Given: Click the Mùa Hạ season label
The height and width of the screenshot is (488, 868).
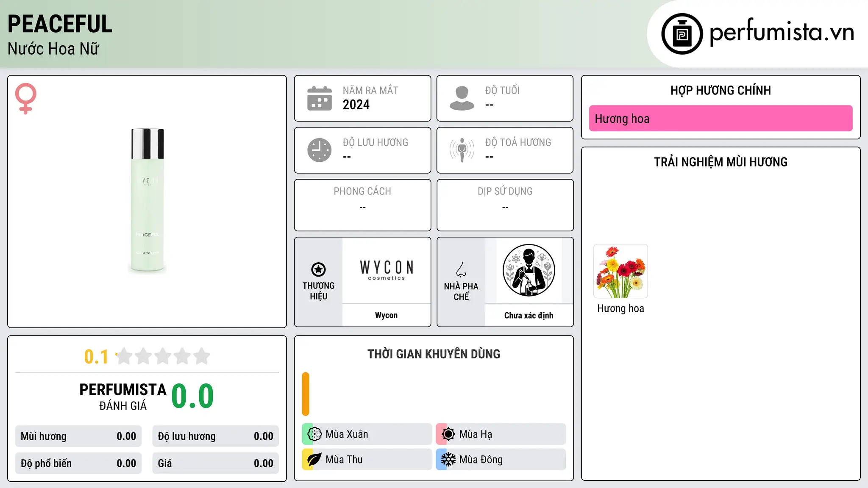Looking at the screenshot, I should tap(476, 434).
